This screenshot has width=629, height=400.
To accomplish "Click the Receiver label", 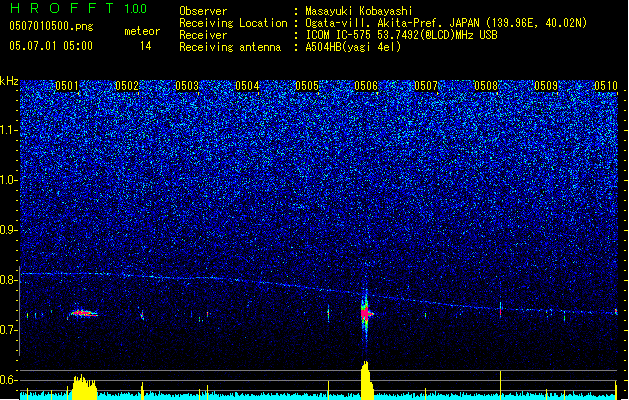I will coord(203,35).
